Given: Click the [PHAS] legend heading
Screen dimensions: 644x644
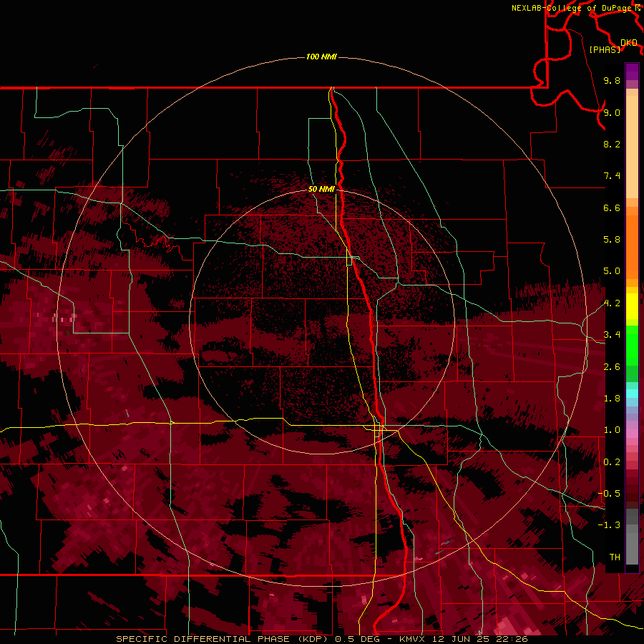Looking at the screenshot, I should pyautogui.click(x=605, y=49).
